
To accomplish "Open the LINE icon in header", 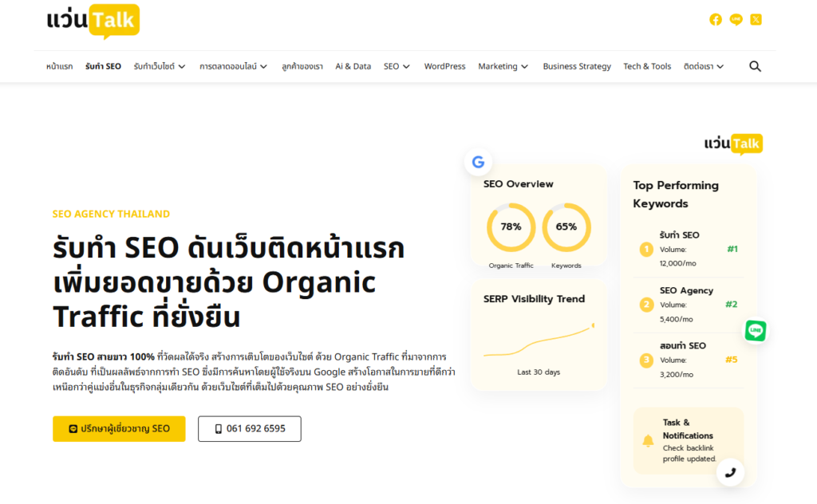I will point(736,19).
